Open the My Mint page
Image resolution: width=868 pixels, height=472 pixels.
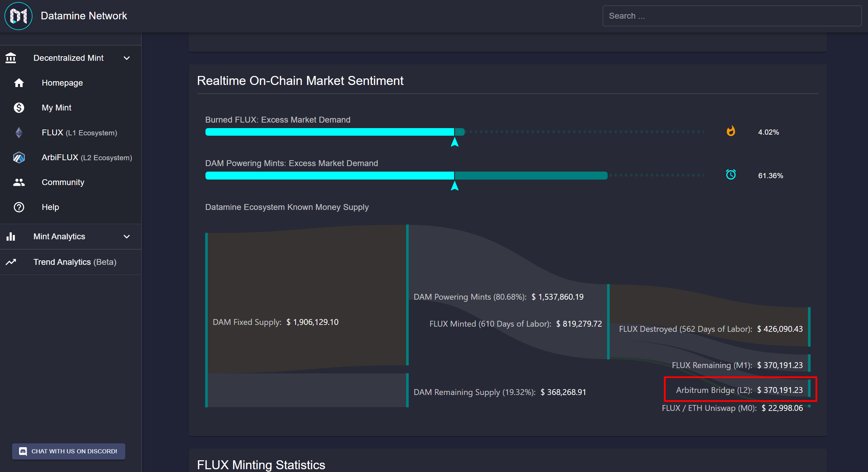click(71, 108)
